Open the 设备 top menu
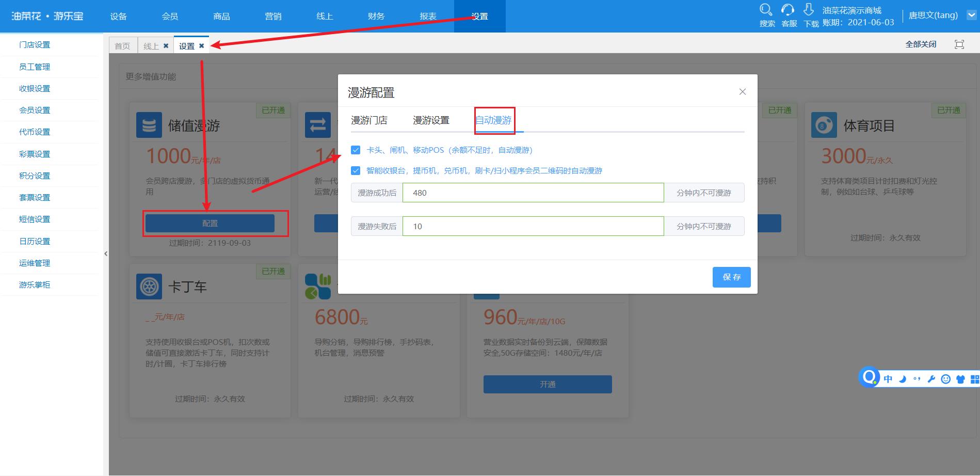Image resolution: width=980 pixels, height=476 pixels. click(118, 16)
